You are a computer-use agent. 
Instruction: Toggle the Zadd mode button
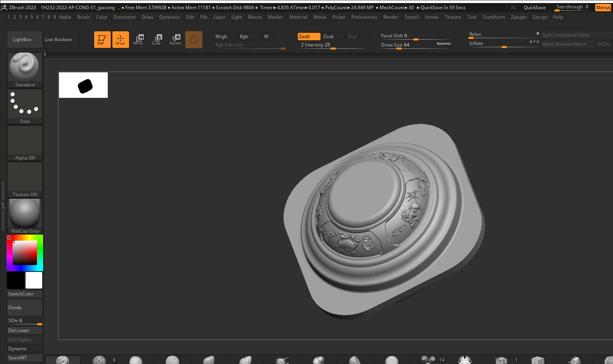[x=308, y=37]
